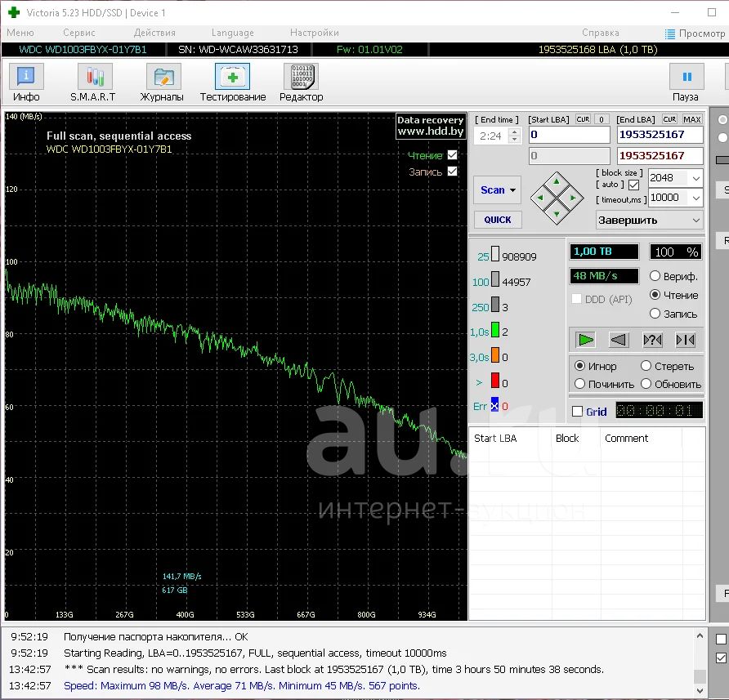This screenshot has width=729, height=700.
Task: Toggle the block size auto checkbox
Action: 633,185
